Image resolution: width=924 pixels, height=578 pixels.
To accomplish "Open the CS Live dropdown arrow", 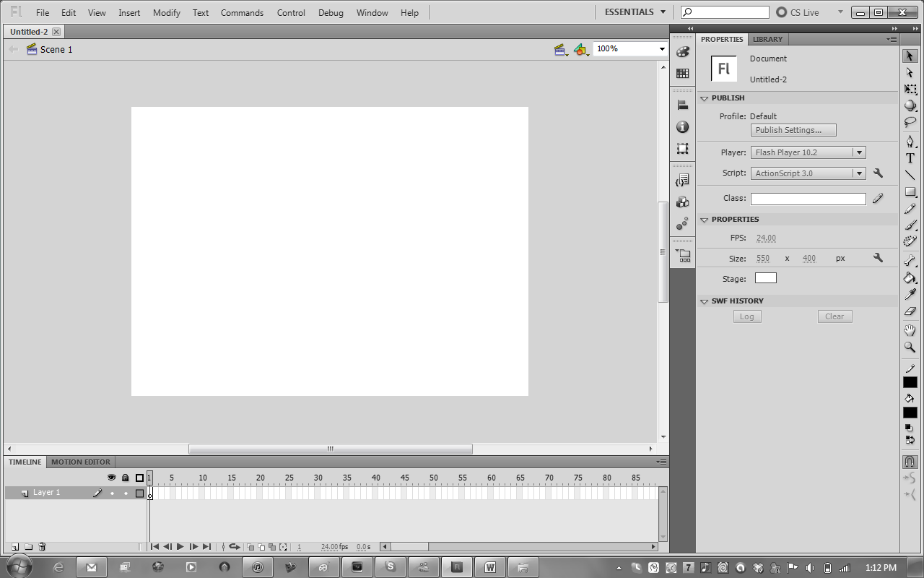I will (840, 12).
